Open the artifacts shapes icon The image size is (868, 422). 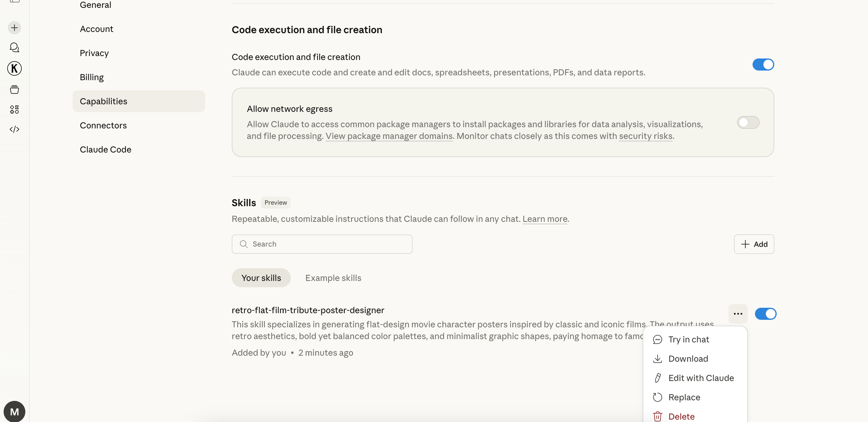[x=14, y=109]
